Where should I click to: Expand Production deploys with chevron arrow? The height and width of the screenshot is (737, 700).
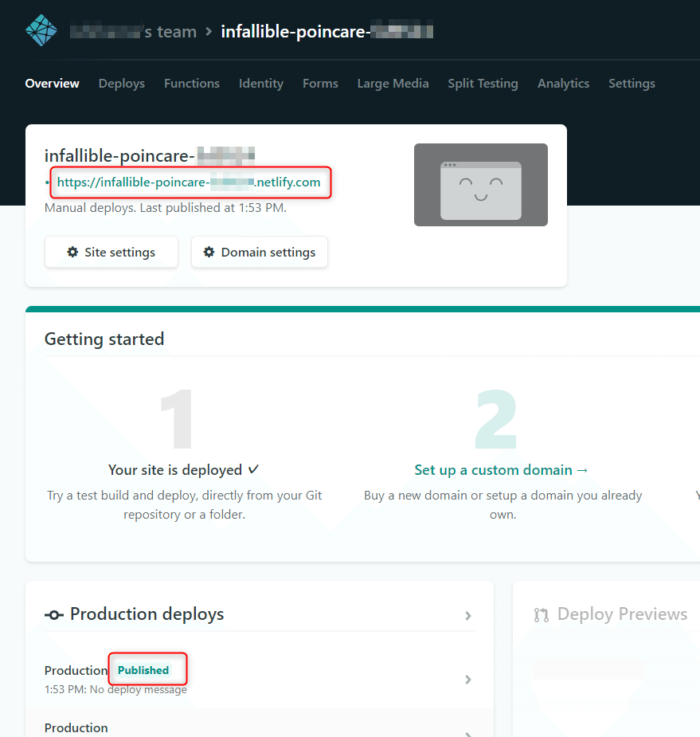tap(468, 616)
